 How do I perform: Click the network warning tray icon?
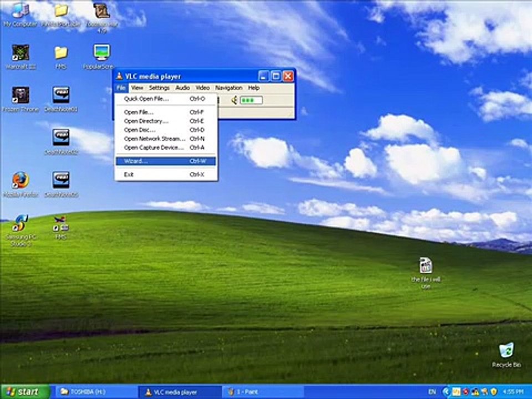(x=475, y=392)
